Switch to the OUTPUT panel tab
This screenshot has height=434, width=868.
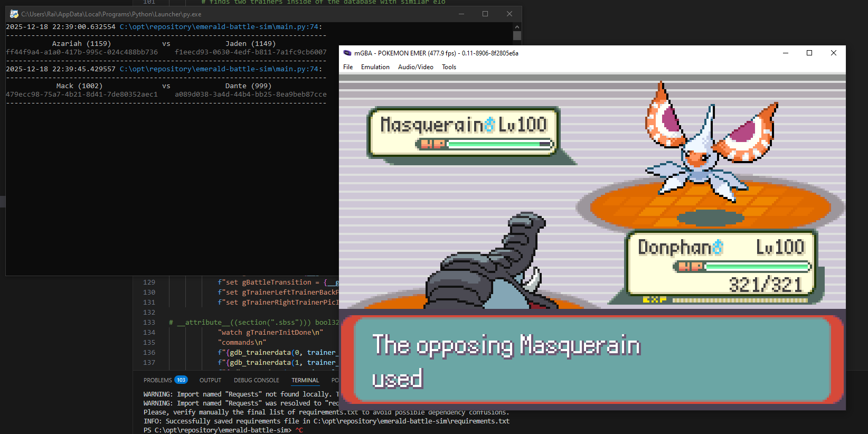point(210,380)
